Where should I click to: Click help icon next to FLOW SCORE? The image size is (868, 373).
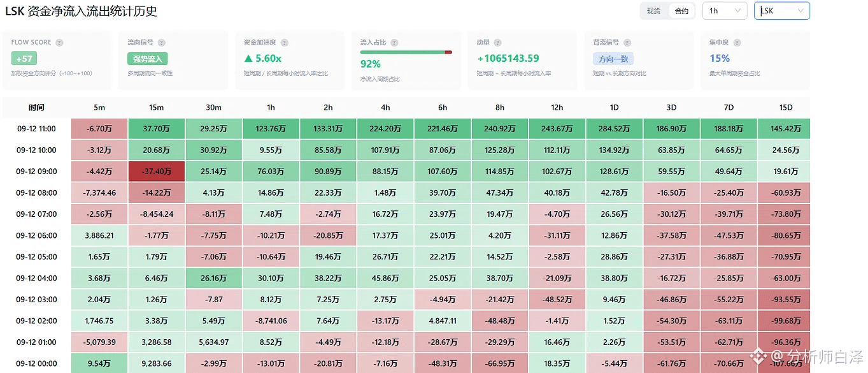pos(59,43)
